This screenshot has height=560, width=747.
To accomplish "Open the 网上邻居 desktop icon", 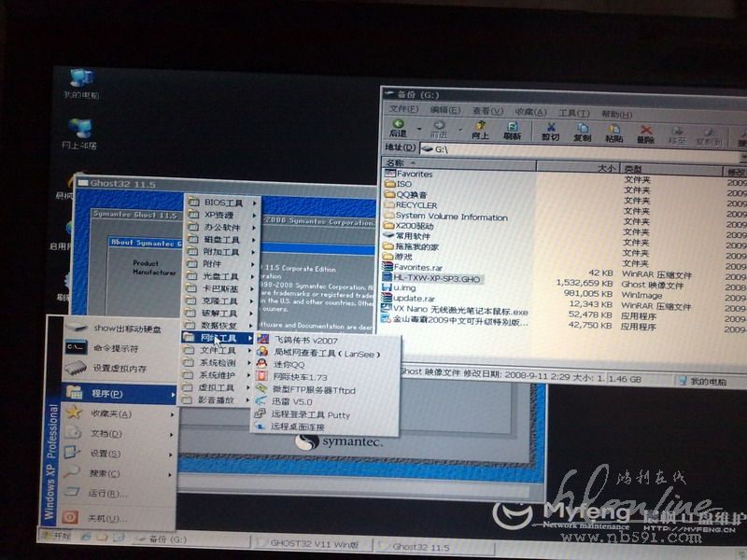I will (79, 134).
